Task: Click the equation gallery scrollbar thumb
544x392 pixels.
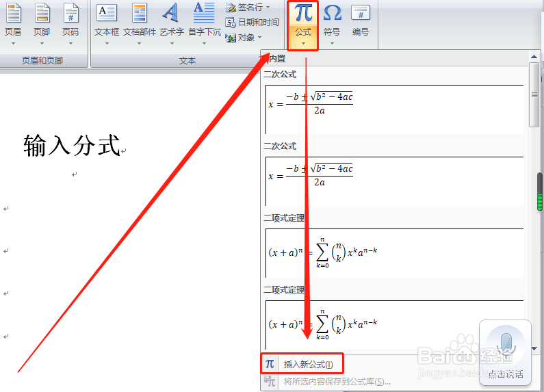Action: pos(534,95)
